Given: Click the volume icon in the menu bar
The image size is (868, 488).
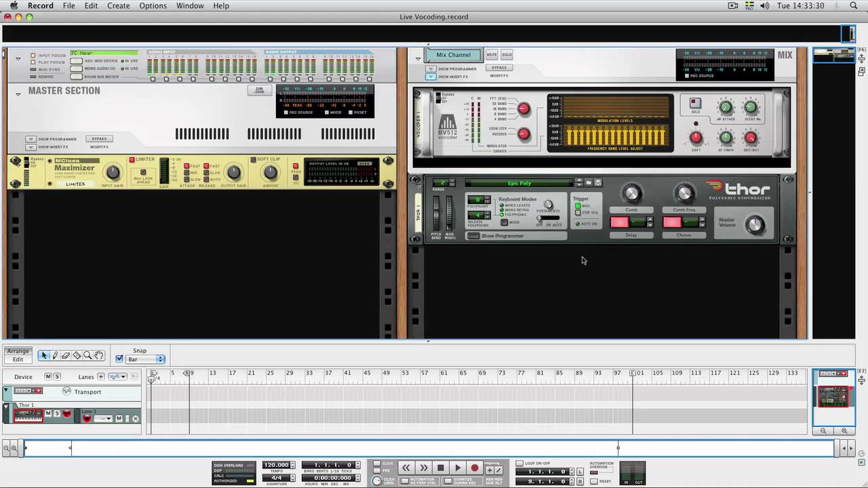Looking at the screenshot, I should 765,5.
